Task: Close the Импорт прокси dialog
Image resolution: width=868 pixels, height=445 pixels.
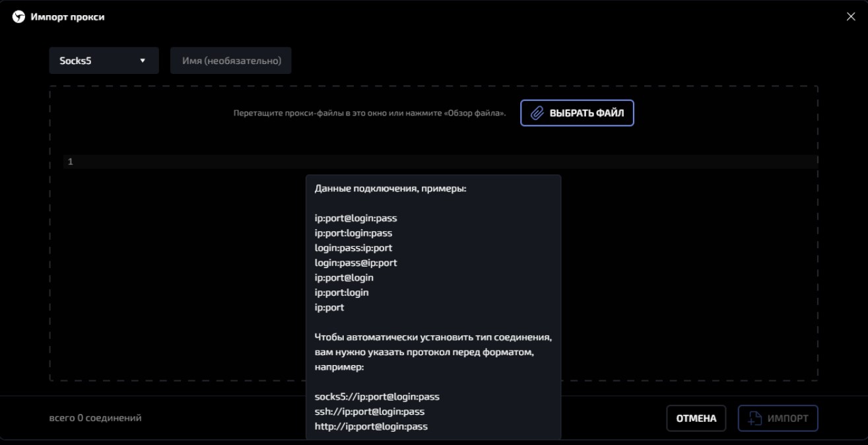Action: 851,17
